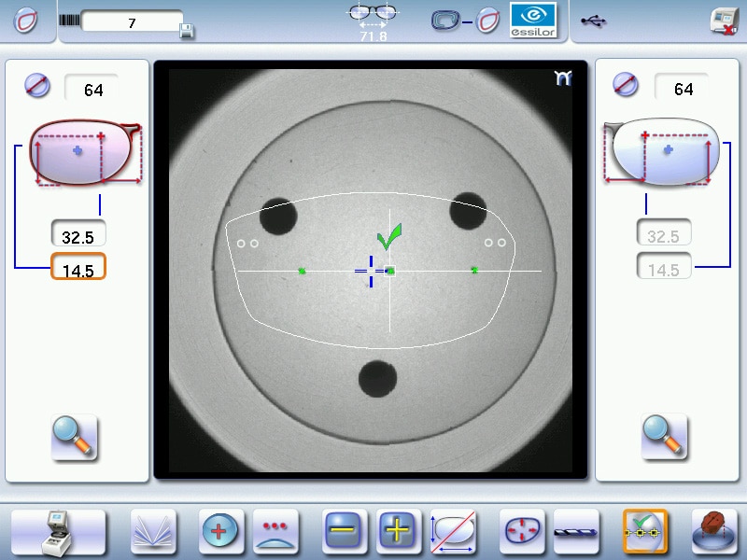Open left lens magnifier view
This screenshot has height=560, width=747.
pos(75,436)
